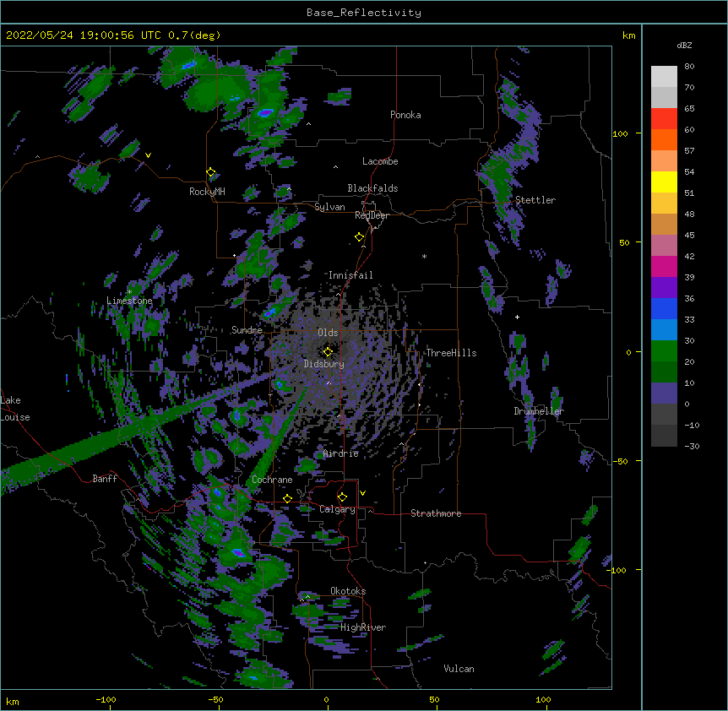Click the Lacombe town label
The height and width of the screenshot is (711, 728).
click(380, 161)
